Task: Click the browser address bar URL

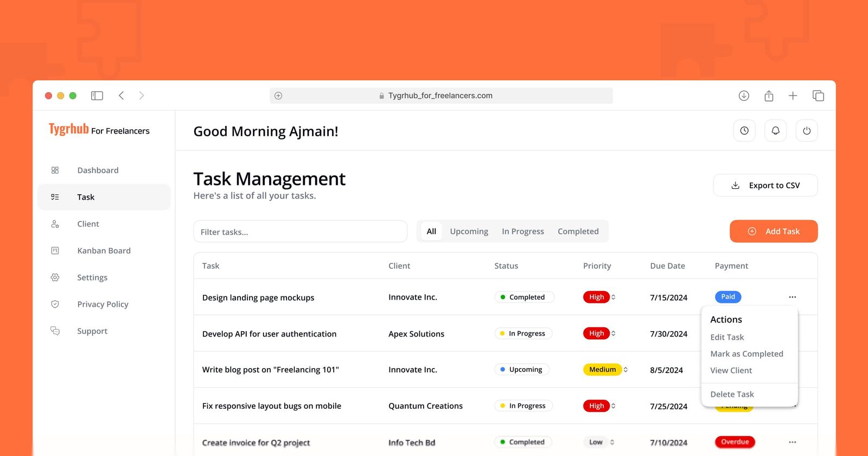Action: pyautogui.click(x=441, y=96)
